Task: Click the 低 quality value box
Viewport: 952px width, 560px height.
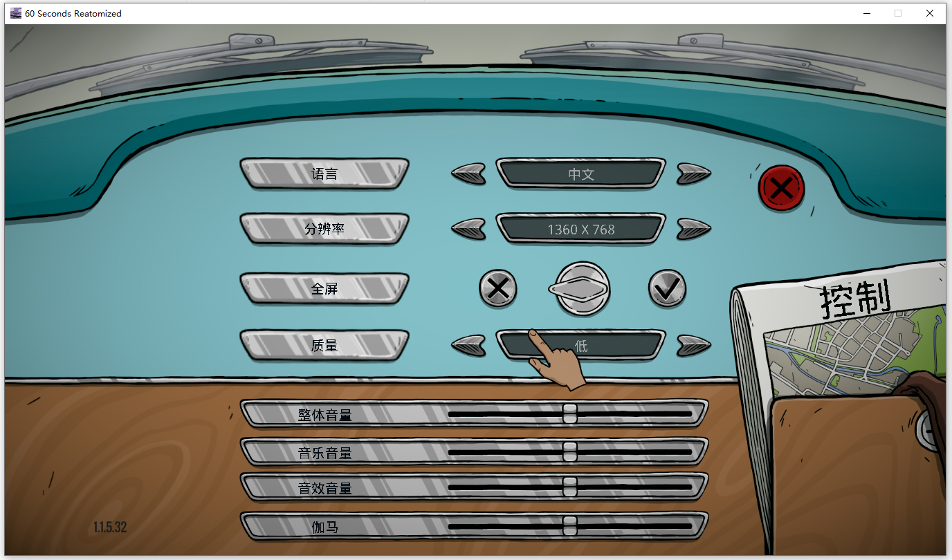Action: click(x=581, y=345)
